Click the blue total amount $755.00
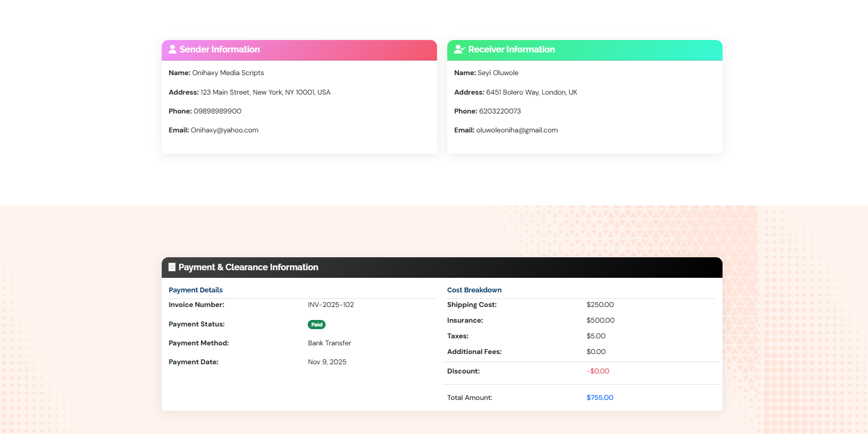This screenshot has width=868, height=434. coord(600,398)
